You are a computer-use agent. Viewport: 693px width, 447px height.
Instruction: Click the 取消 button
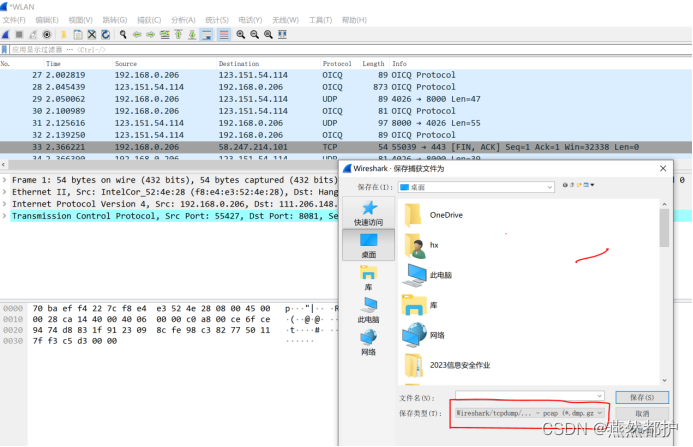click(x=642, y=413)
